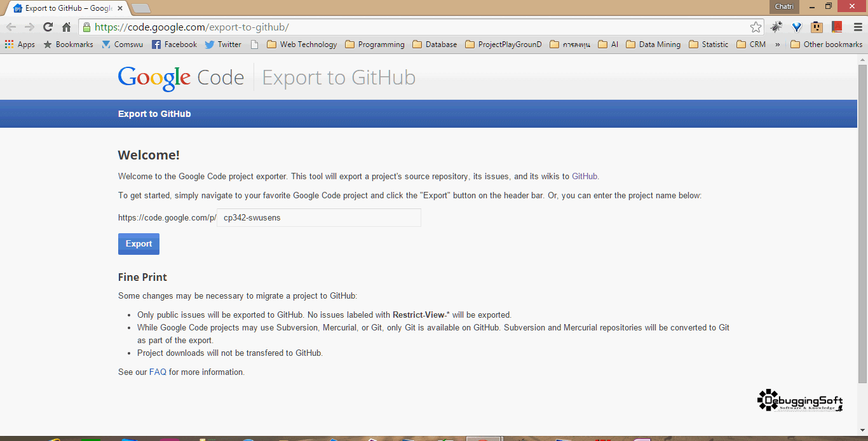This screenshot has width=868, height=441.
Task: Open the Firebug bug extension icon
Action: 776,27
